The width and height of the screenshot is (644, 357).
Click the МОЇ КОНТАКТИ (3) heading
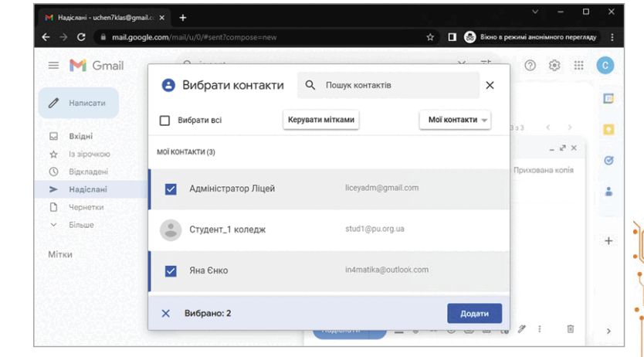[185, 152]
